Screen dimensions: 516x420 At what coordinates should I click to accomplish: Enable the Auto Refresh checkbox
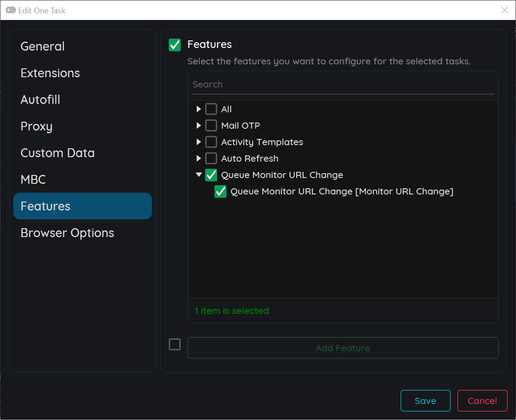click(211, 158)
